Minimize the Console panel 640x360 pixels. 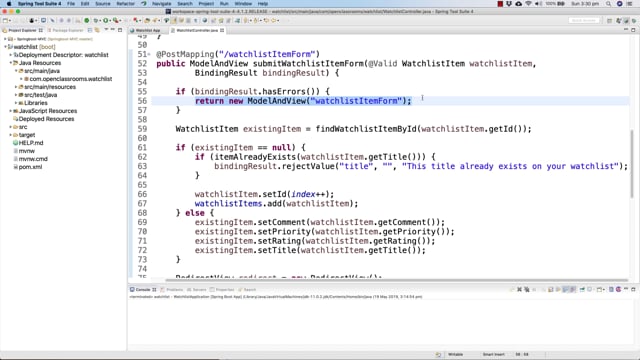pos(626,289)
